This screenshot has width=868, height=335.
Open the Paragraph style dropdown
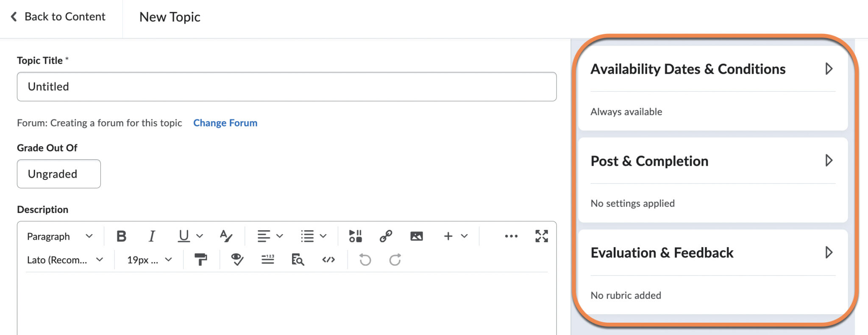(x=59, y=236)
